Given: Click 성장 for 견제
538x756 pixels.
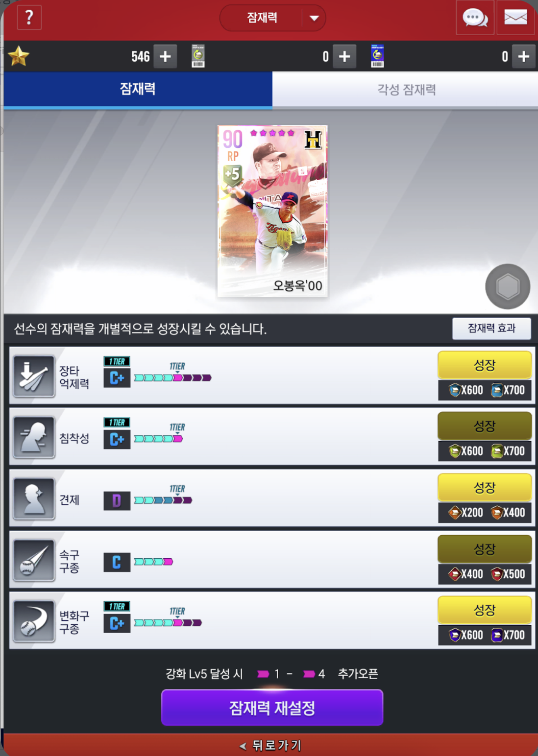Looking at the screenshot, I should 485,487.
